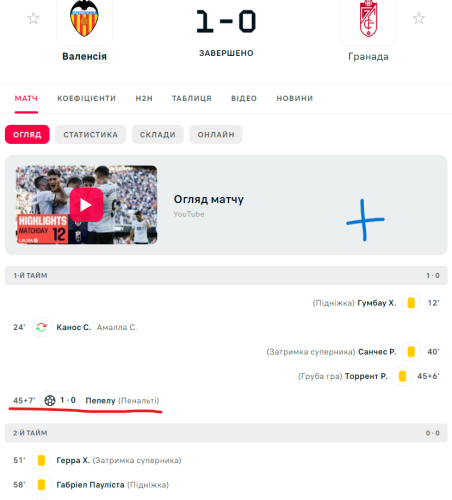The image size is (452, 500).
Task: Switch to ОНЛАЙН commentary
Action: (216, 135)
